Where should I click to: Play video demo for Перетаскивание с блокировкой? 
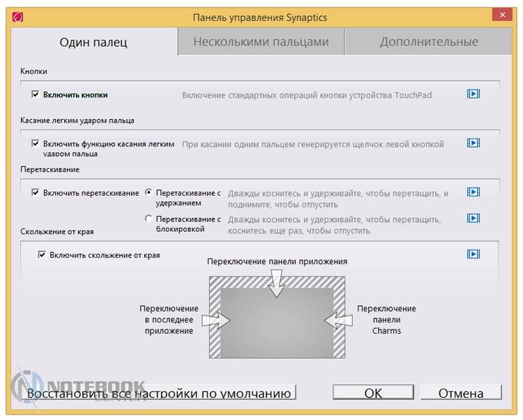(x=473, y=219)
